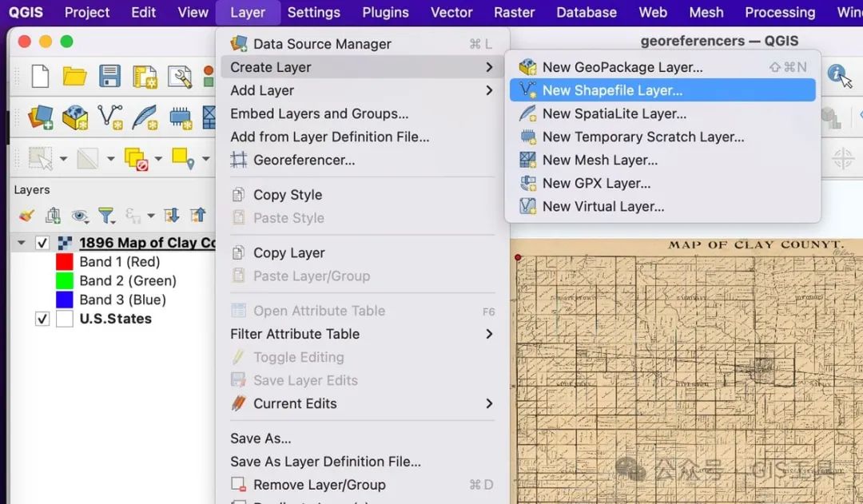Open the Select by Location dropdown arrow

[206, 159]
